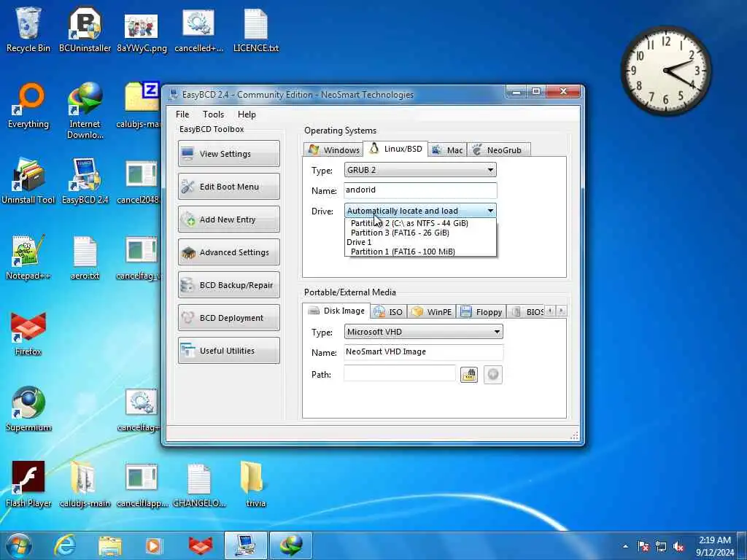Click the Name field containing andorid
This screenshot has width=747, height=560.
pyautogui.click(x=420, y=190)
